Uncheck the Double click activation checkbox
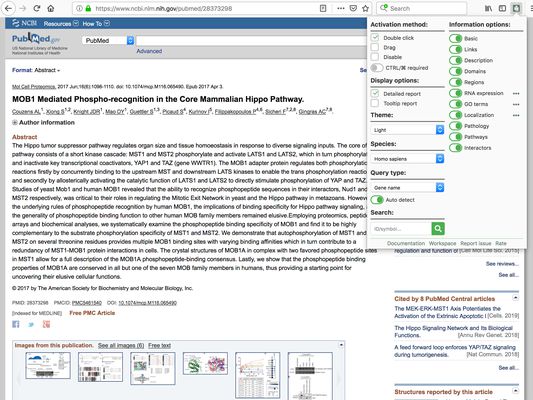This screenshot has width=533, height=400. 375,37
